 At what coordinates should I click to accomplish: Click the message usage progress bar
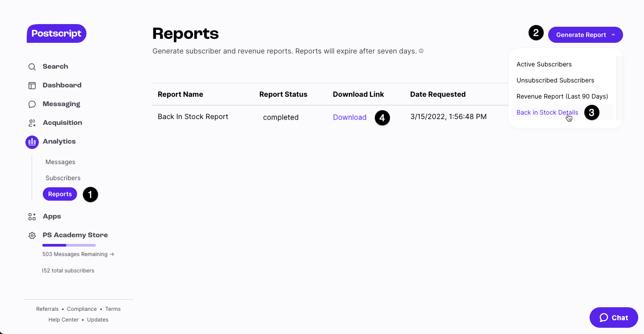tap(69, 245)
